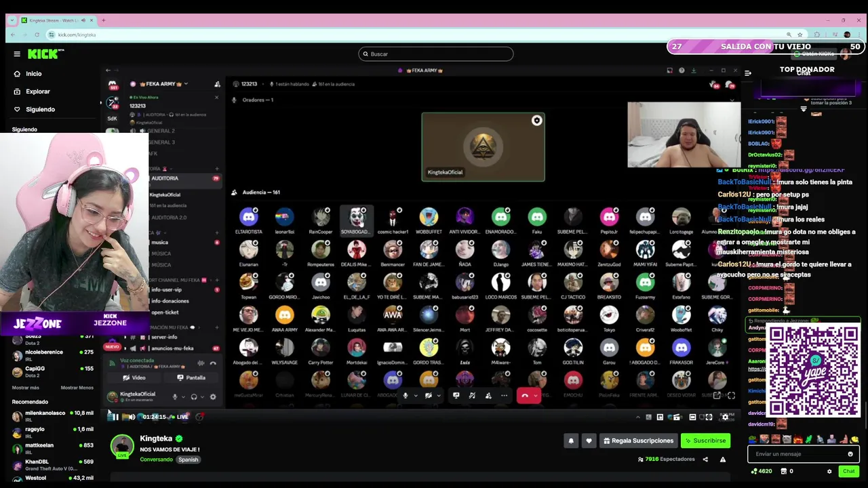The width and height of the screenshot is (868, 488).
Task: Click the Video button in Discord
Action: (134, 378)
